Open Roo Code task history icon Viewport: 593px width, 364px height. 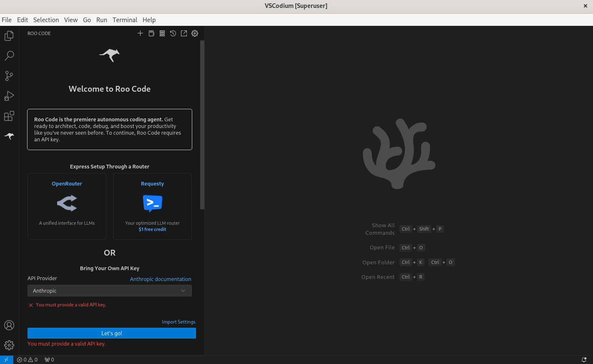[173, 33]
